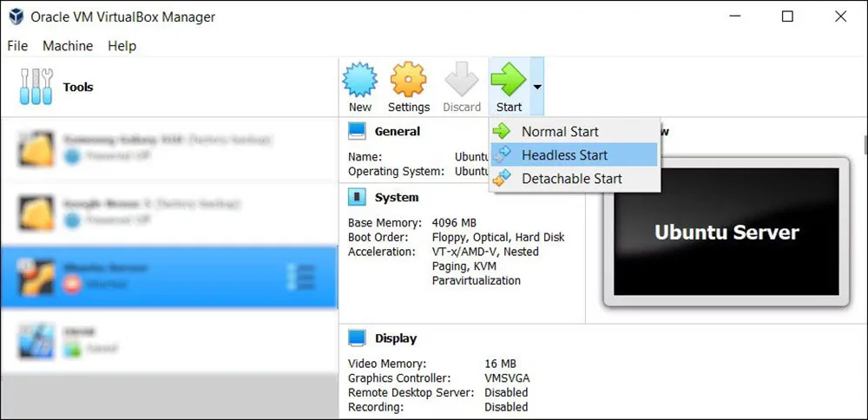Open the File menu
Viewport: 868px width, 420px height.
(x=17, y=46)
